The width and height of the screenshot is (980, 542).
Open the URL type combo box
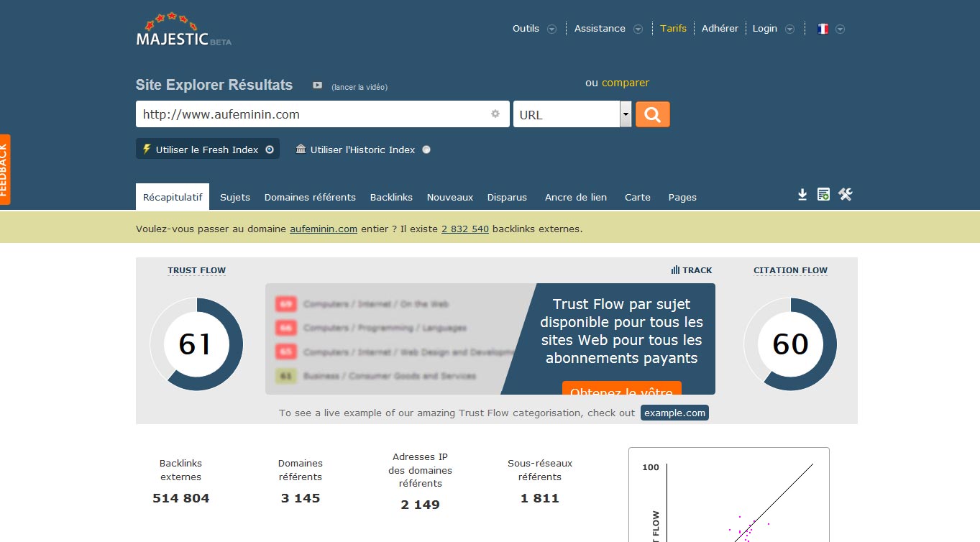pyautogui.click(x=572, y=114)
